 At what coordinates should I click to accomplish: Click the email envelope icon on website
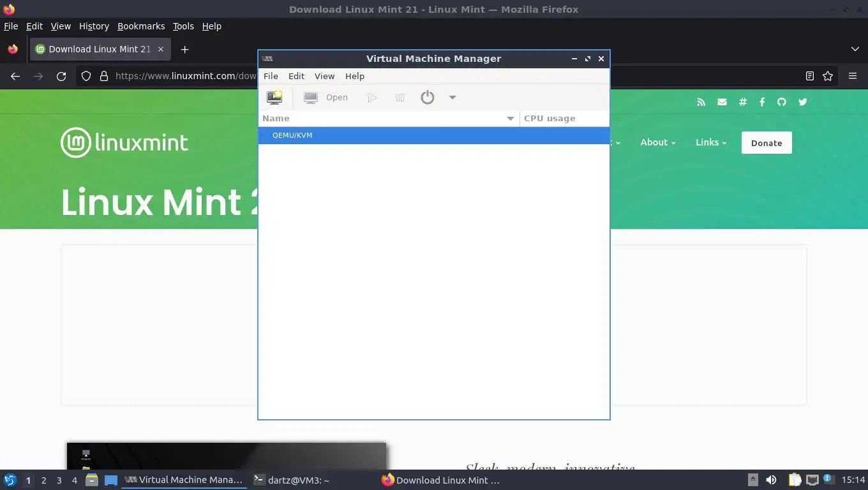tap(722, 102)
